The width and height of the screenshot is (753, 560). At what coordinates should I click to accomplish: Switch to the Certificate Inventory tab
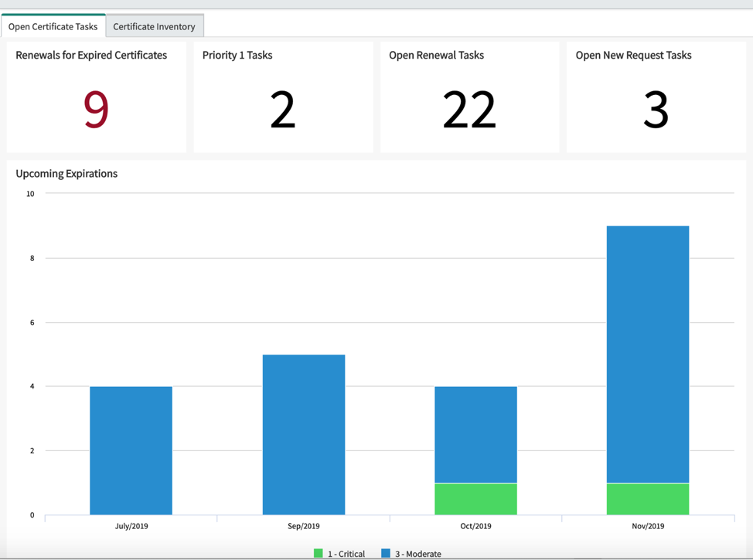[155, 26]
